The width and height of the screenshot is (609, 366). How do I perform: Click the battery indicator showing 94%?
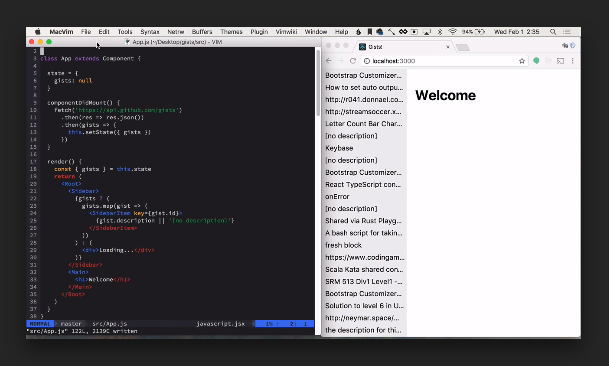tap(473, 32)
